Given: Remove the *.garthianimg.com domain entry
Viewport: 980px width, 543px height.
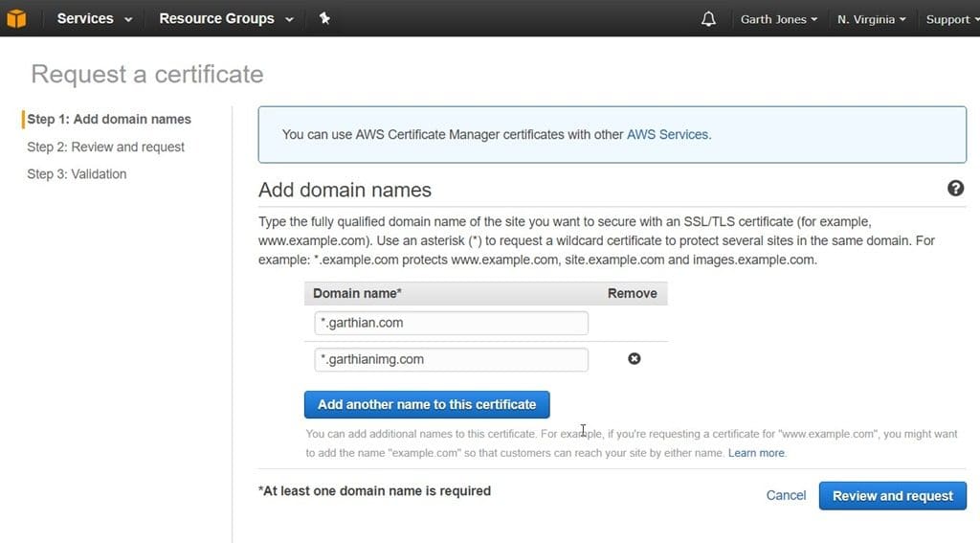Looking at the screenshot, I should pos(634,358).
